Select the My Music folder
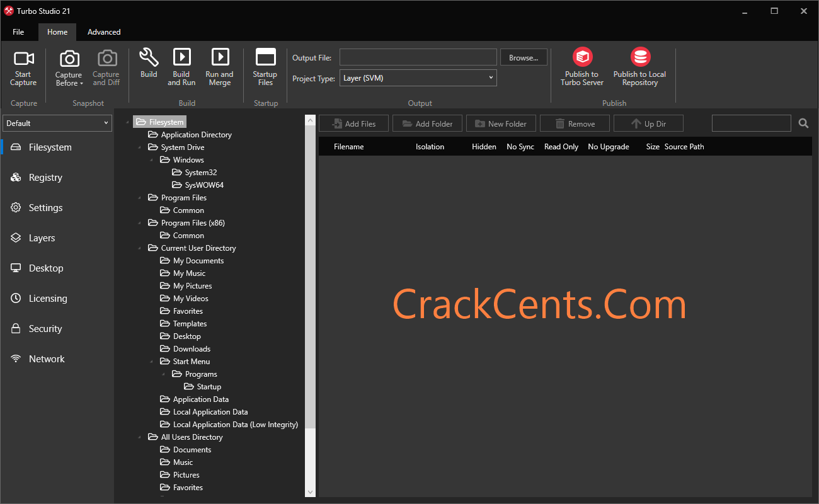The width and height of the screenshot is (819, 504). click(x=183, y=273)
